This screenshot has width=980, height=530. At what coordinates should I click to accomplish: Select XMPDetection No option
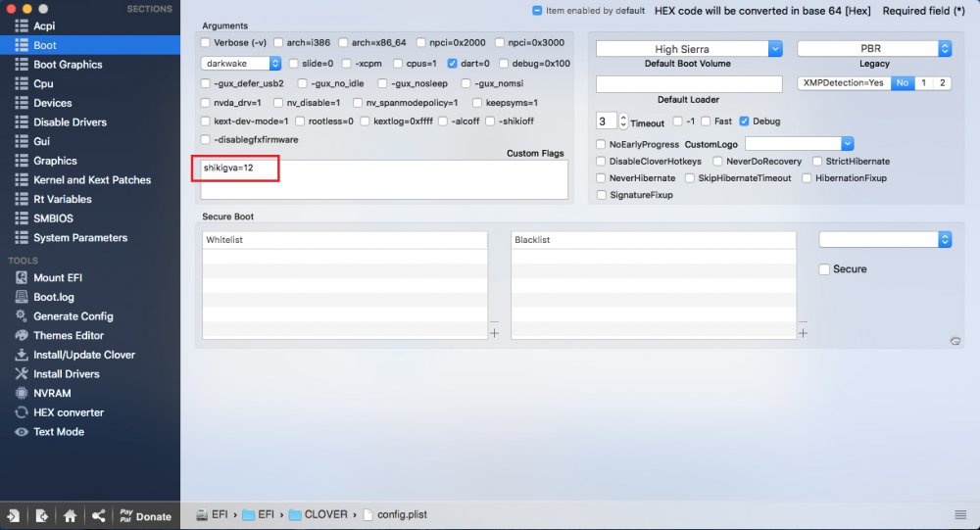coord(903,83)
